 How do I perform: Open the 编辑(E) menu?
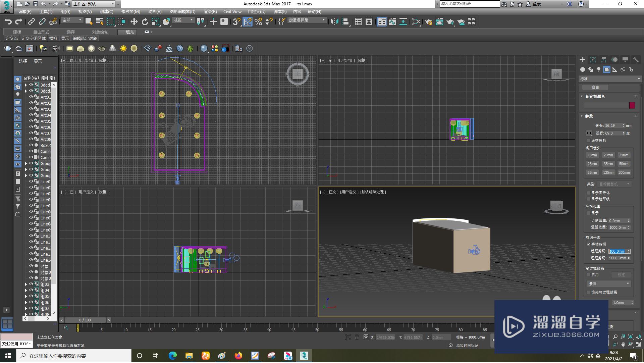point(25,11)
